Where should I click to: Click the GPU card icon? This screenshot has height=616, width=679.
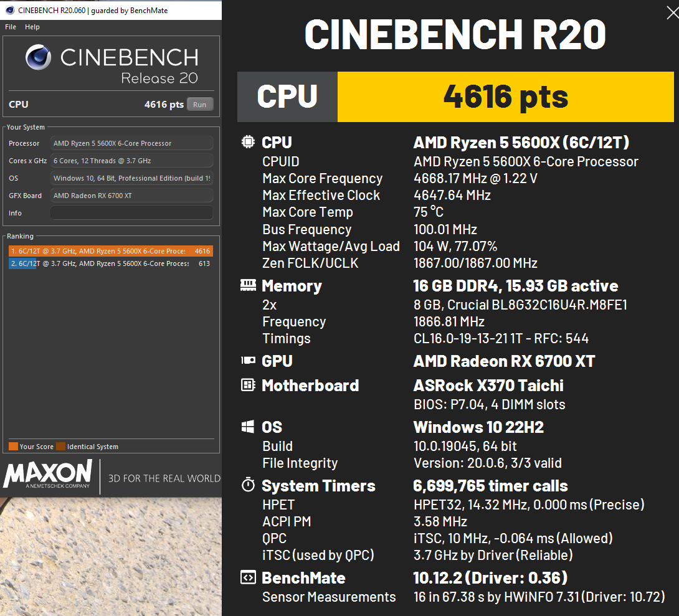[x=248, y=360]
